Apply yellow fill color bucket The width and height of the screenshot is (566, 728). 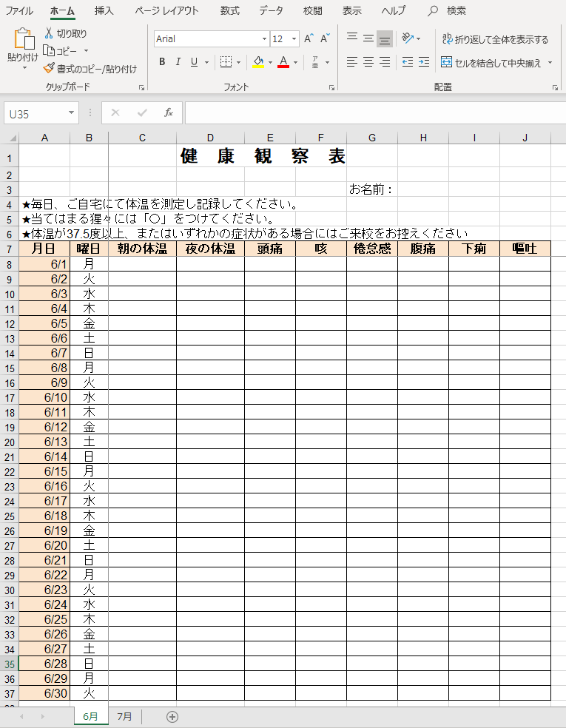click(258, 61)
